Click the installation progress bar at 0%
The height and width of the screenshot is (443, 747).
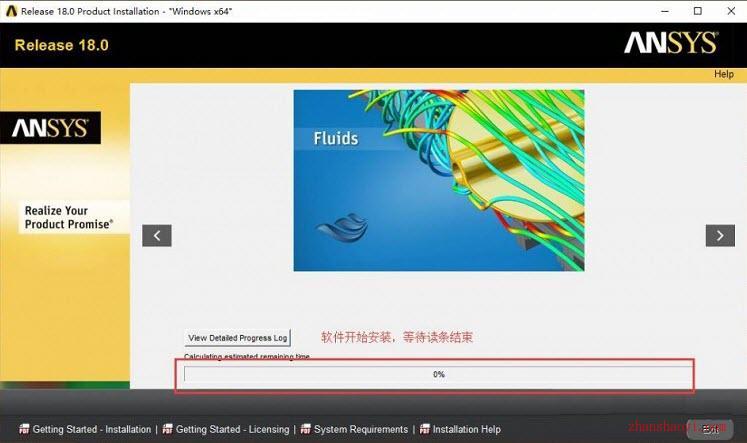click(x=438, y=374)
